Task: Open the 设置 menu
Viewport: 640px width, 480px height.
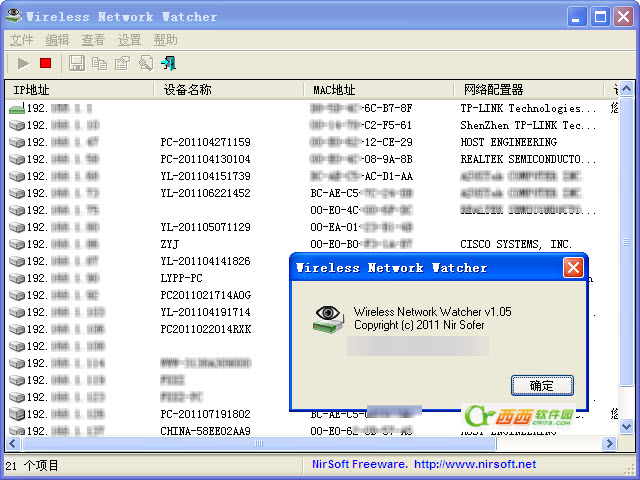Action: pos(129,40)
